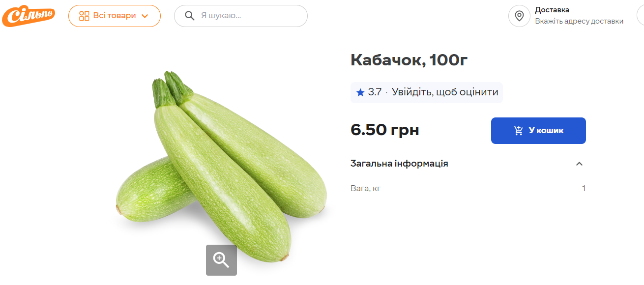Click the zoom-in magnifier on product image
This screenshot has height=285, width=644.
click(x=221, y=260)
